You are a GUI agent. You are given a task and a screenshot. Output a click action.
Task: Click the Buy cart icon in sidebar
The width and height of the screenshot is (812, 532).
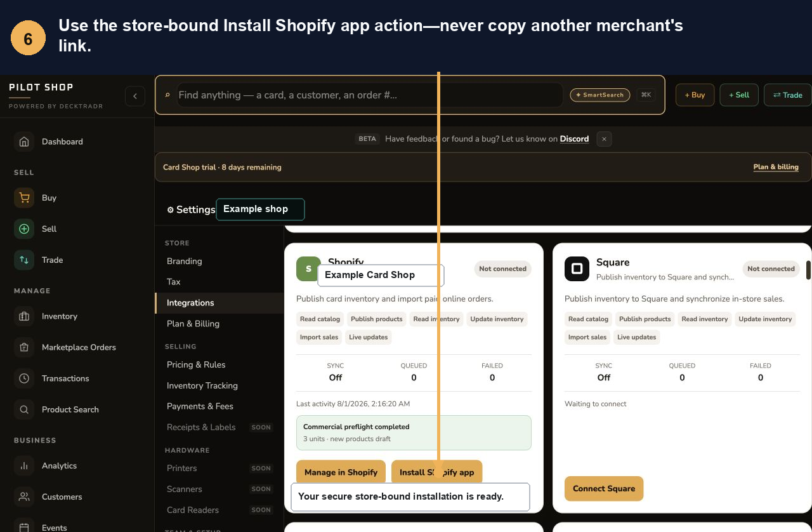click(24, 197)
